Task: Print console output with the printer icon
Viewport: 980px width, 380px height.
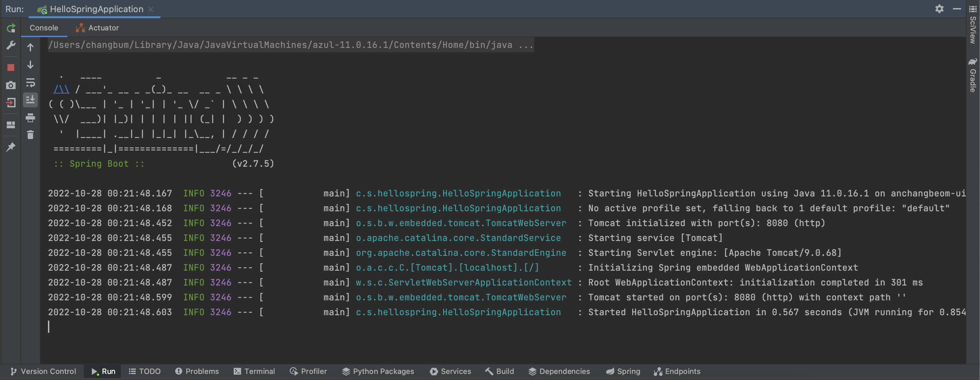Action: coord(30,118)
